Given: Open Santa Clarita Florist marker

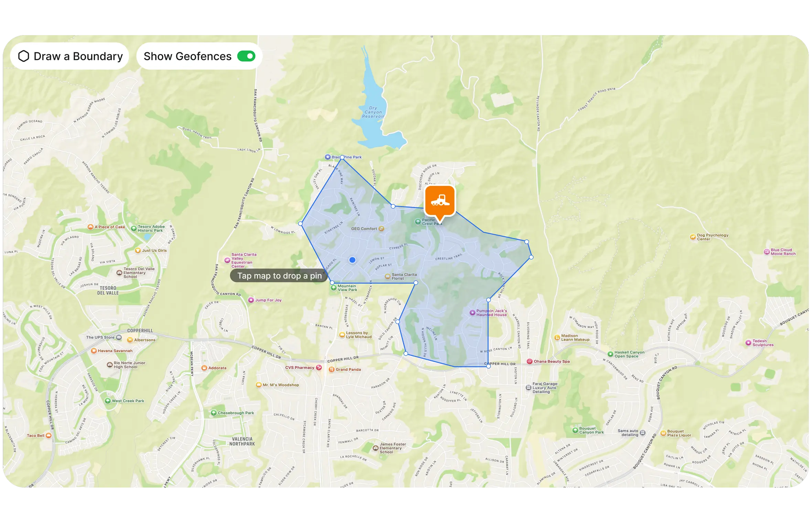Looking at the screenshot, I should 387,276.
